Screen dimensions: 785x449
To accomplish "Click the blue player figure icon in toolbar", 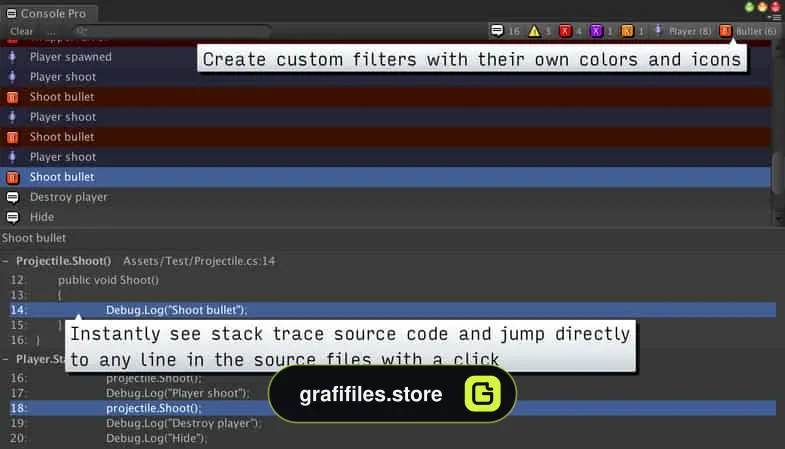I will pyautogui.click(x=658, y=31).
